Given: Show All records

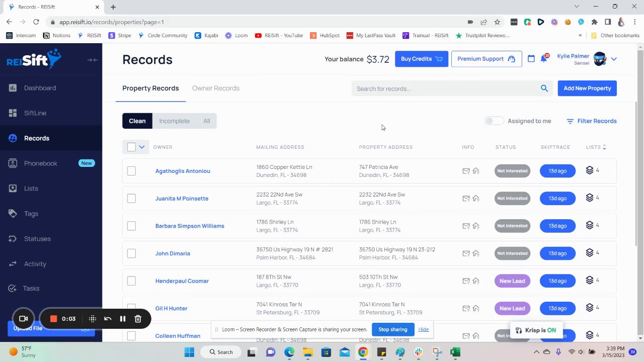Looking at the screenshot, I should pyautogui.click(x=207, y=121).
